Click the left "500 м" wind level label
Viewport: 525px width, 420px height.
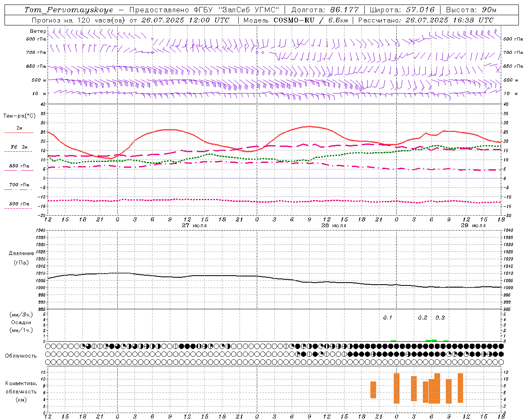click(x=39, y=80)
